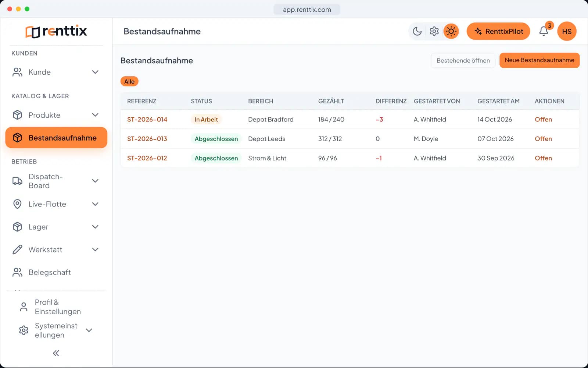Expand Dispatch-Board chevron
This screenshot has width=588, height=368.
point(95,181)
